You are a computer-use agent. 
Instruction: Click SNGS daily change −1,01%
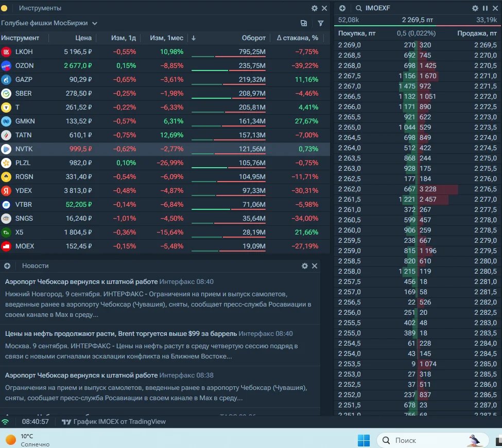click(125, 219)
